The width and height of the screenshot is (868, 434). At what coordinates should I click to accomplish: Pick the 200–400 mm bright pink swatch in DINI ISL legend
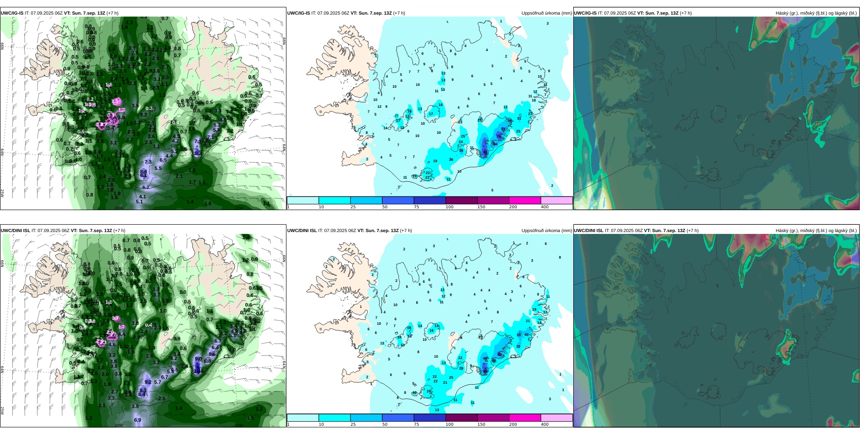(525, 418)
